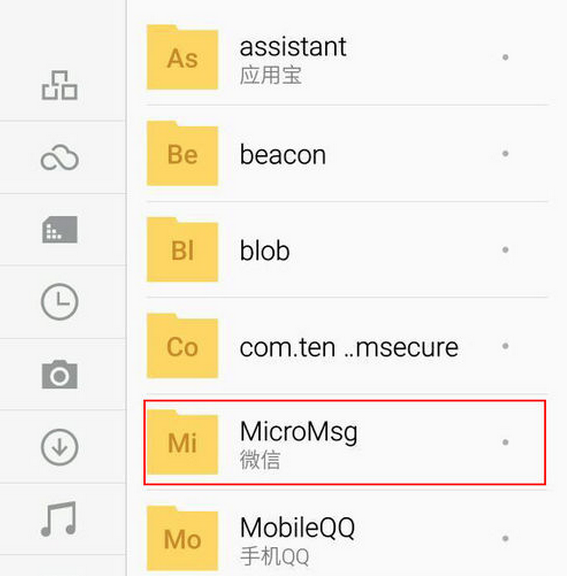Open the blob folder

point(347,250)
